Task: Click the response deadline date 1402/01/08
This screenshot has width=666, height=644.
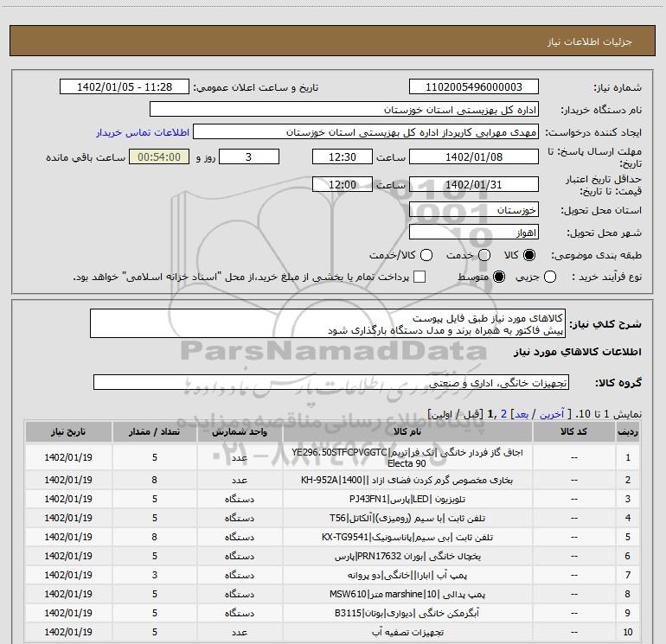Action: (x=474, y=156)
